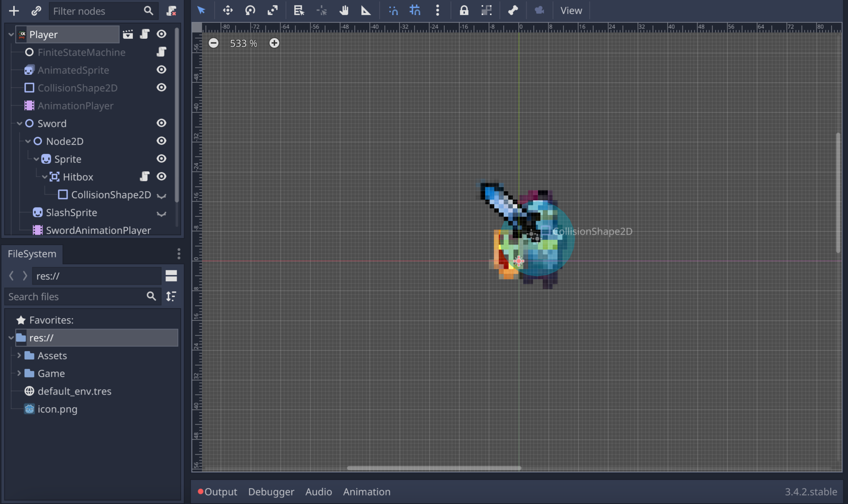
Task: Lock the selected node in the canvas
Action: [x=463, y=10]
